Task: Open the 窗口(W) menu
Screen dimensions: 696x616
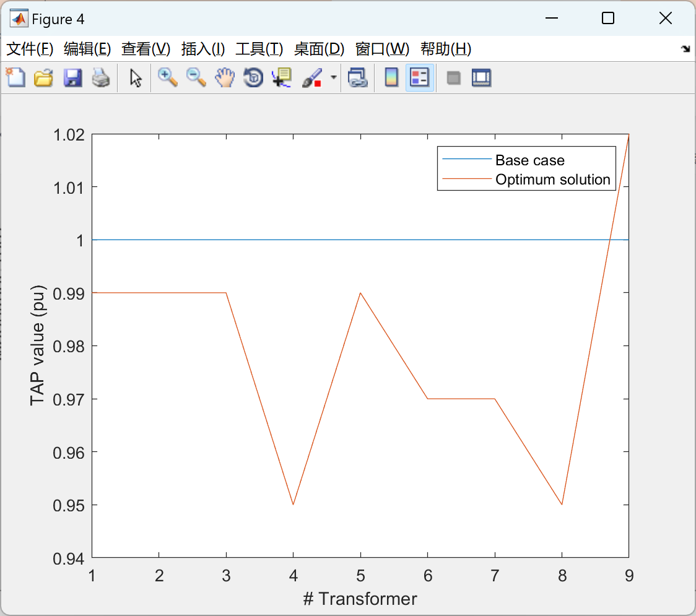Action: [382, 49]
